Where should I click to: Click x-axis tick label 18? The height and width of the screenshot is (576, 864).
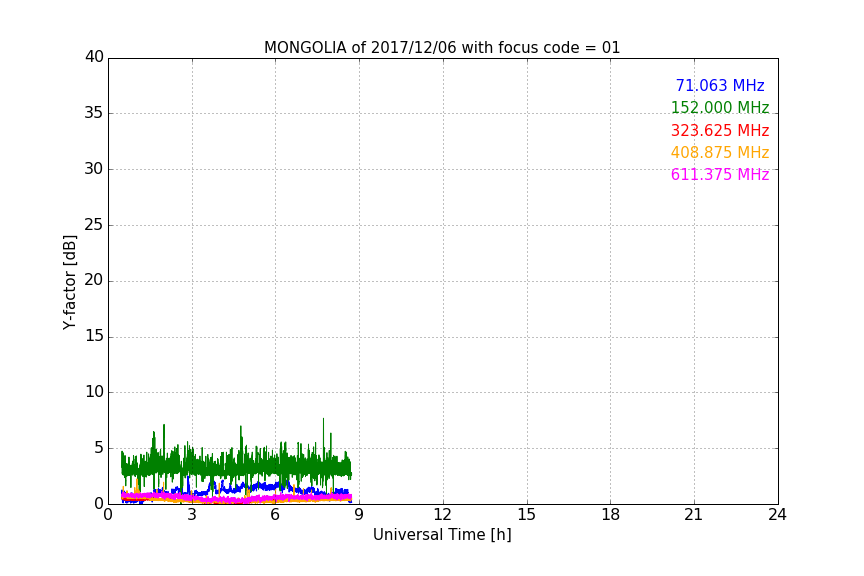click(x=610, y=515)
